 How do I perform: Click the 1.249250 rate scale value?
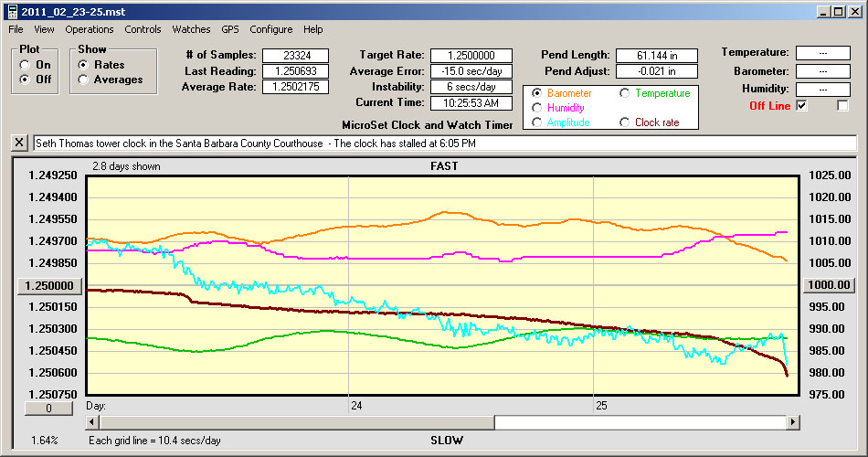click(x=53, y=175)
